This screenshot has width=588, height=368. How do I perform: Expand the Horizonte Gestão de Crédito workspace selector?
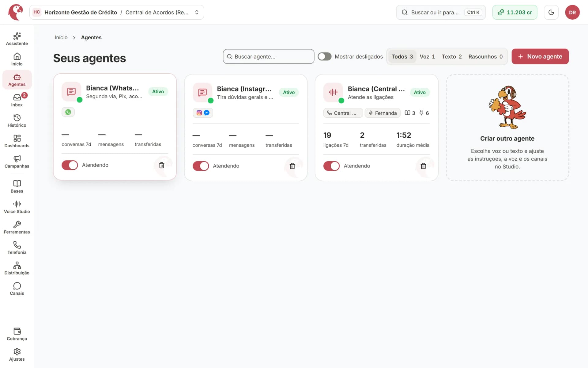pyautogui.click(x=117, y=12)
